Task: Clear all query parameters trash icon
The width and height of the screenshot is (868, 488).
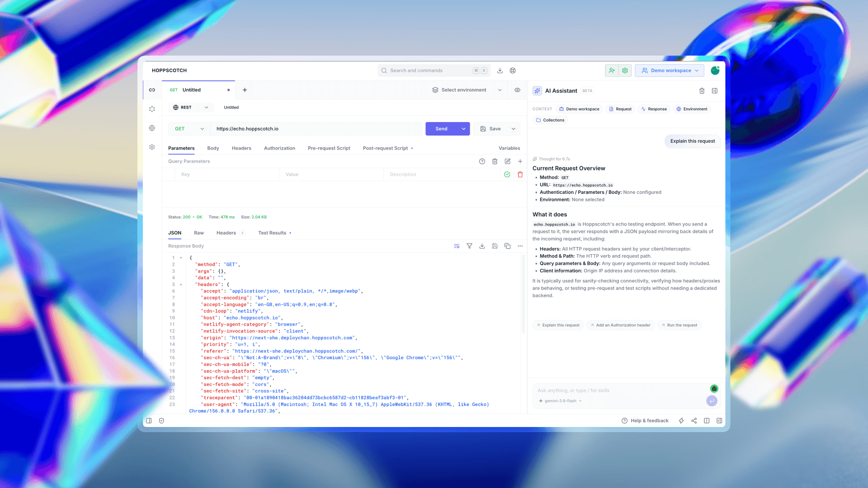Action: 495,161
